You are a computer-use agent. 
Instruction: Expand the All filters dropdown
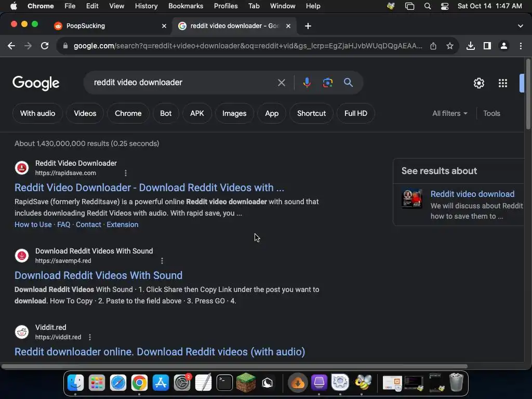pyautogui.click(x=449, y=113)
